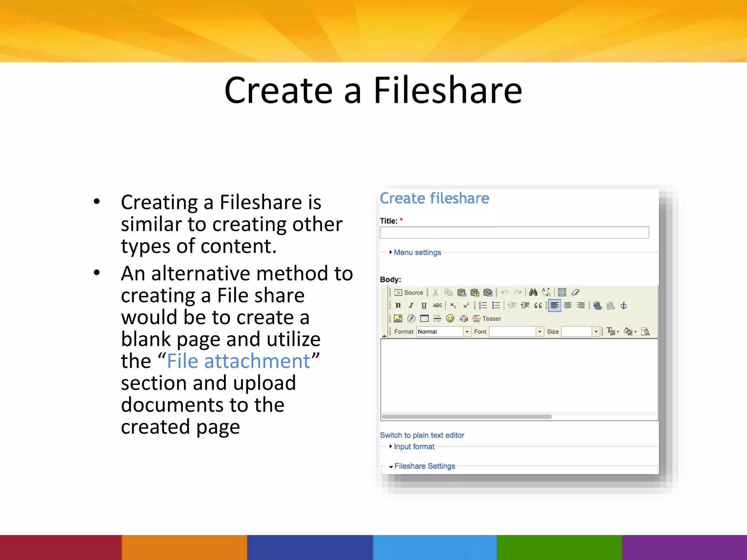Click the Create fileshare heading
Screen dimensions: 747x560
(434, 198)
